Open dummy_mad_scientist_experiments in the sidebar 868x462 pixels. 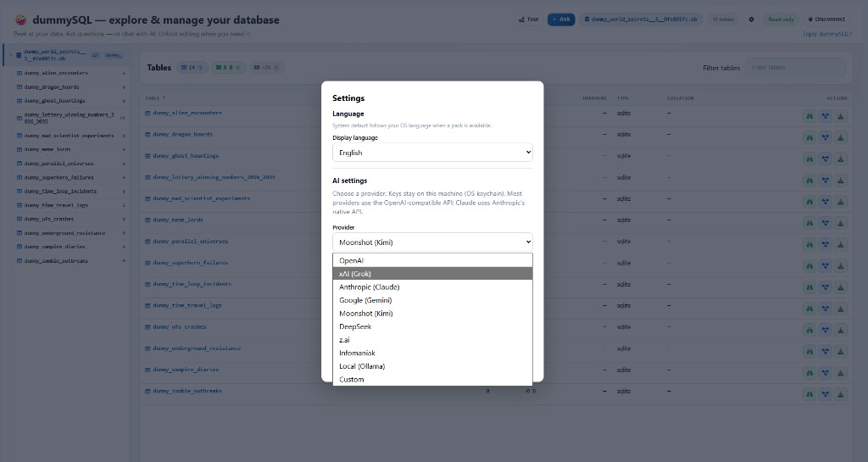pyautogui.click(x=71, y=136)
